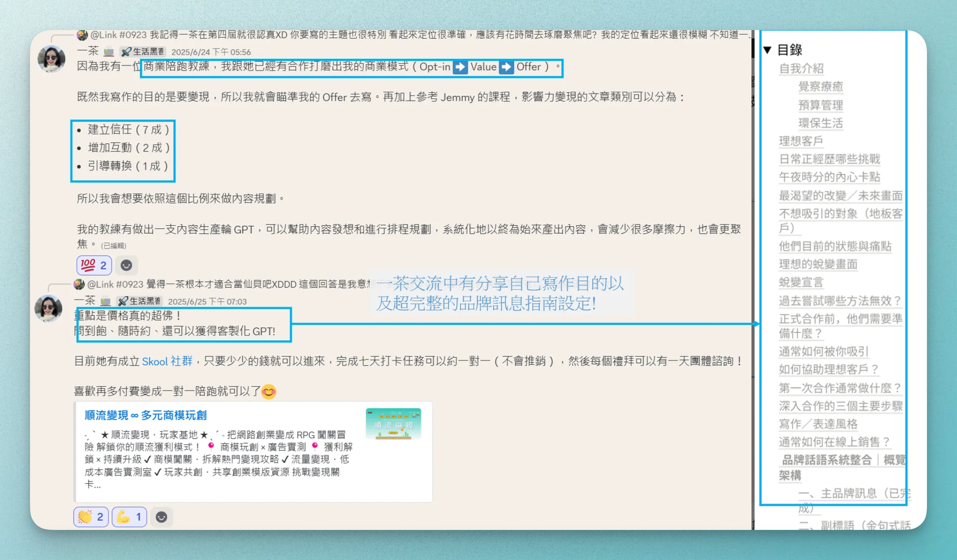Jump to 自我介紹 section
The image size is (957, 560).
click(x=801, y=68)
